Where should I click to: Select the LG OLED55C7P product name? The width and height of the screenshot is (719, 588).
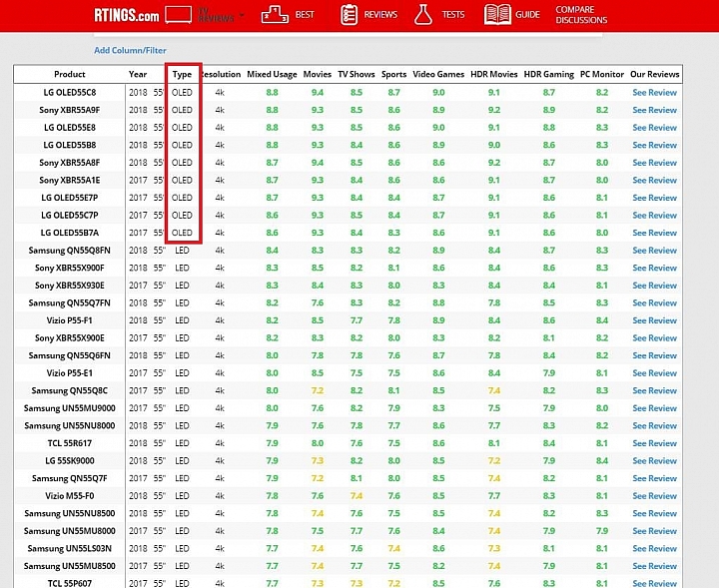(70, 216)
